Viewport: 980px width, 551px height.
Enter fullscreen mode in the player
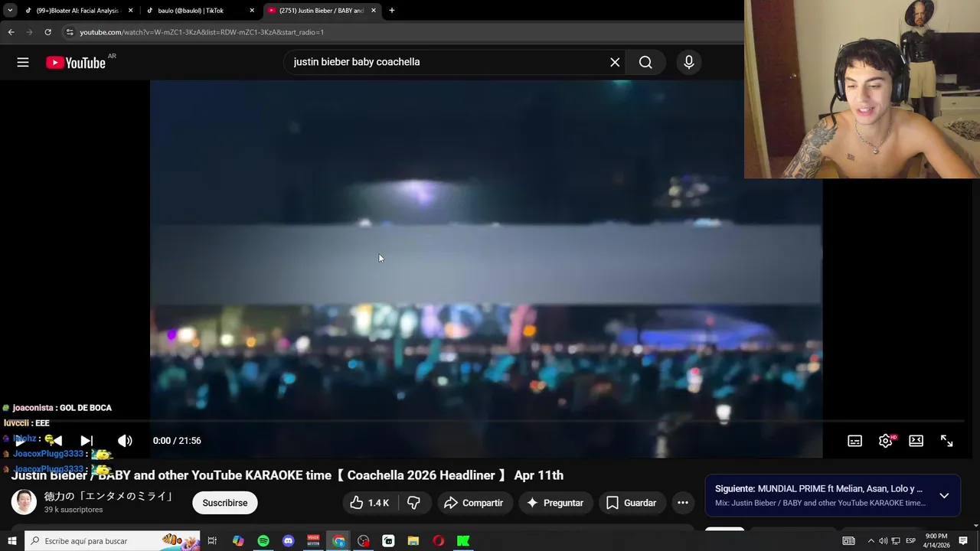(x=947, y=441)
